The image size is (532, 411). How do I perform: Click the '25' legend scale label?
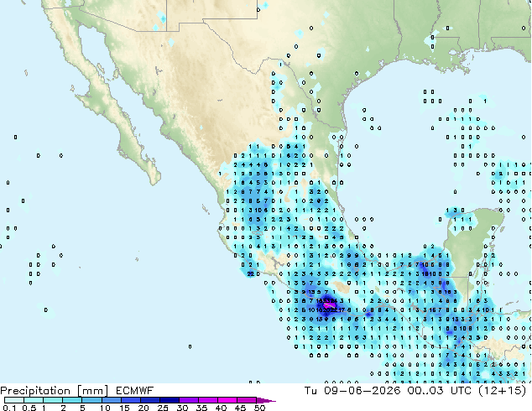(x=163, y=408)
